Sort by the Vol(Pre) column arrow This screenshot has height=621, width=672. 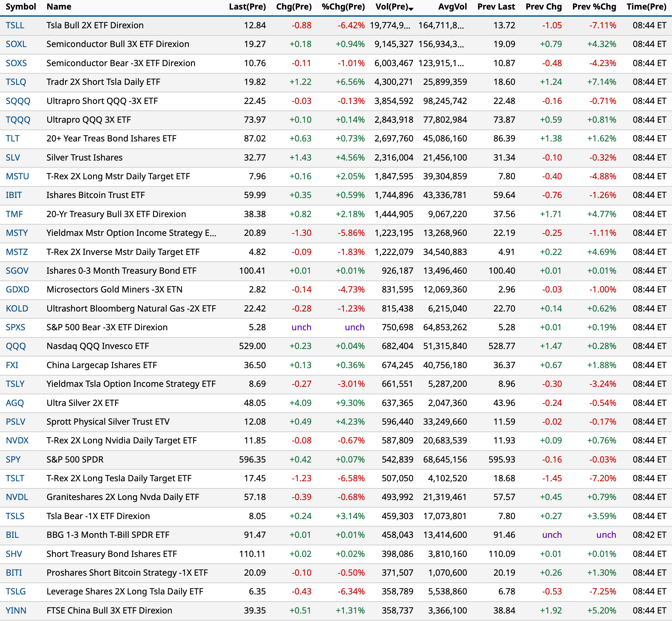pos(411,8)
